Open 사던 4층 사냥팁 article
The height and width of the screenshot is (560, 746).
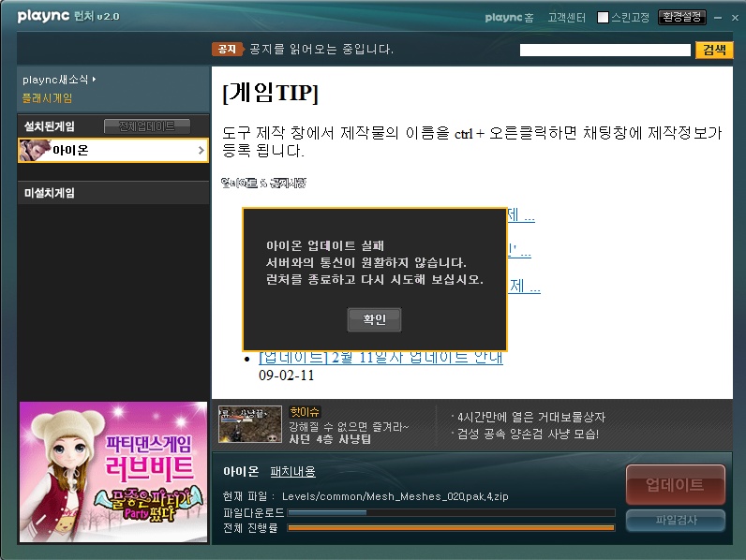[x=330, y=439]
